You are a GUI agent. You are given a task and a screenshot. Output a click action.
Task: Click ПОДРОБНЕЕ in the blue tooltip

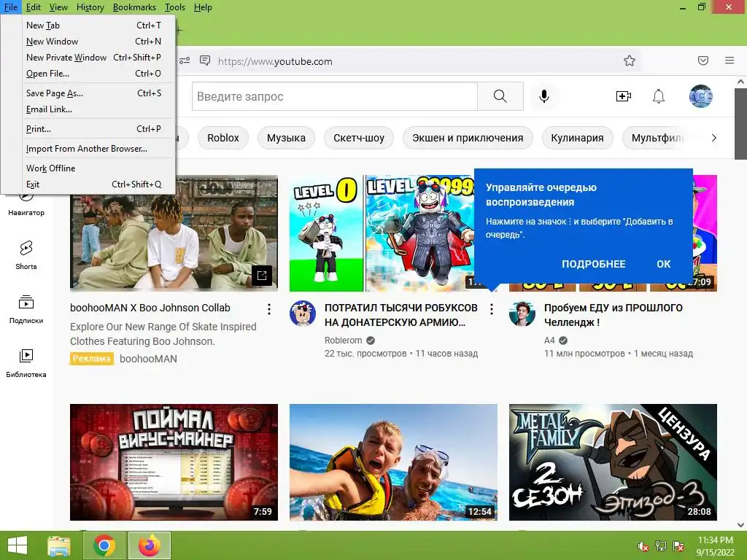point(594,264)
